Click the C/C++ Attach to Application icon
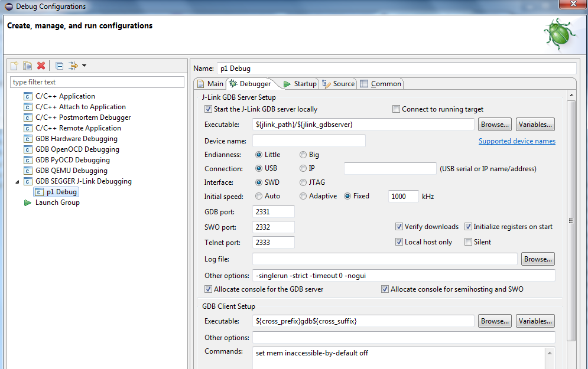This screenshot has width=588, height=369. tap(28, 107)
